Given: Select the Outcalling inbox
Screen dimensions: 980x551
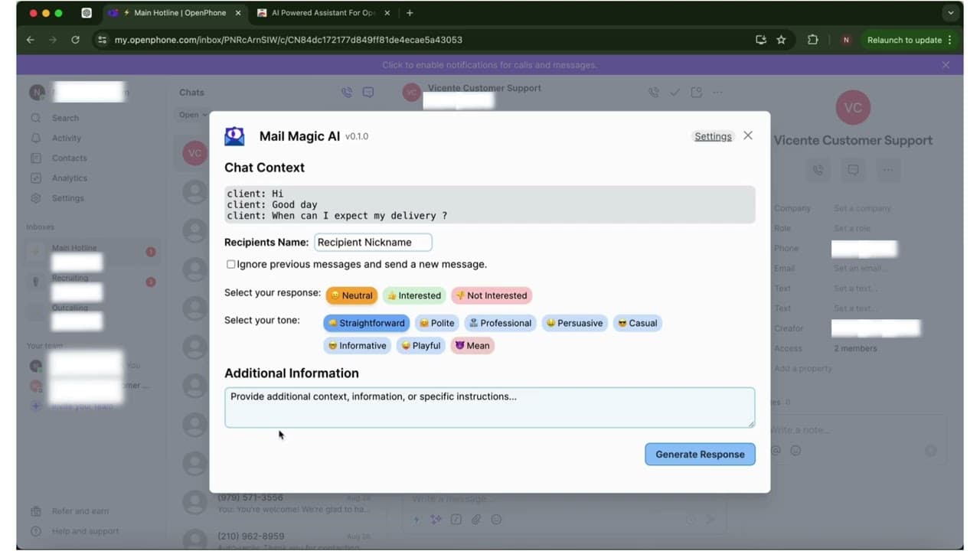Looking at the screenshot, I should tap(92, 311).
